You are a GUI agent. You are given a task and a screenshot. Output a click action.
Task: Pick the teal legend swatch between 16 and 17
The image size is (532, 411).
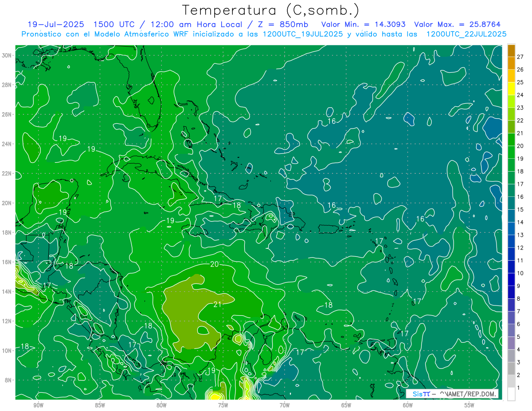(x=511, y=190)
